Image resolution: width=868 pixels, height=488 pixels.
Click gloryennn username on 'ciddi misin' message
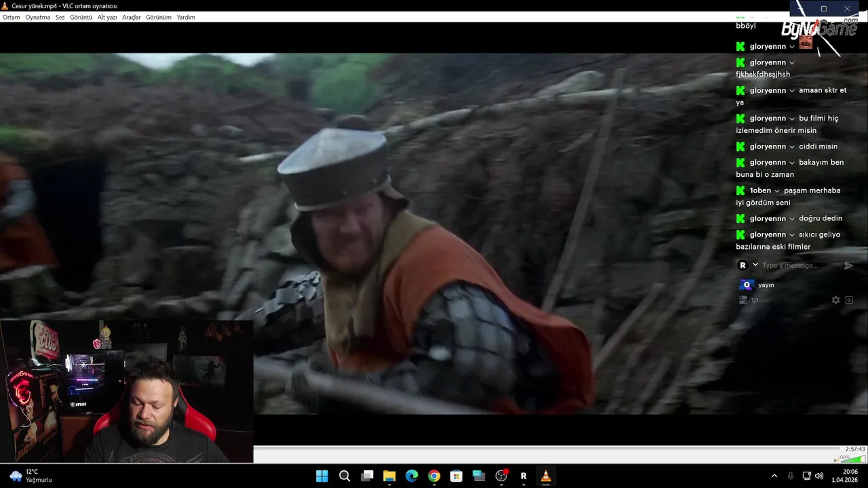[768, 146]
